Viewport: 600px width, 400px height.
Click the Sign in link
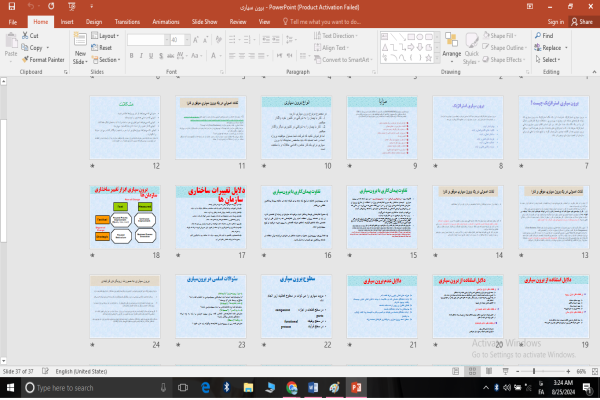coord(556,20)
